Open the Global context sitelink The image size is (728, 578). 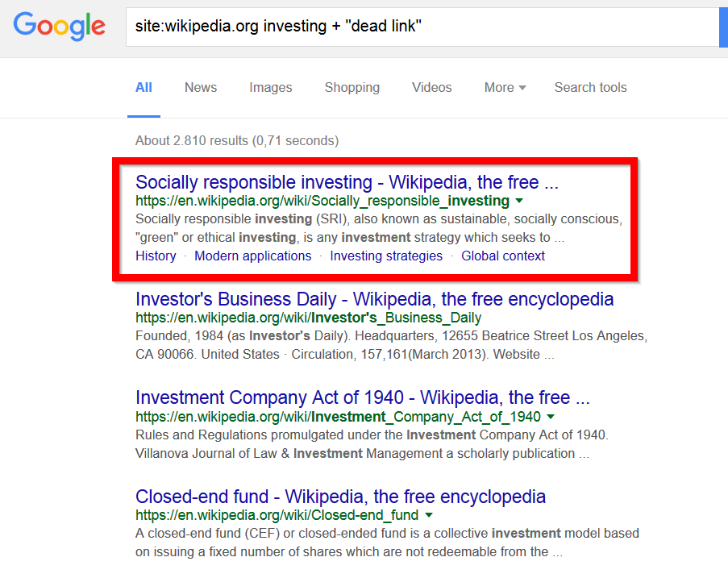pos(503,256)
